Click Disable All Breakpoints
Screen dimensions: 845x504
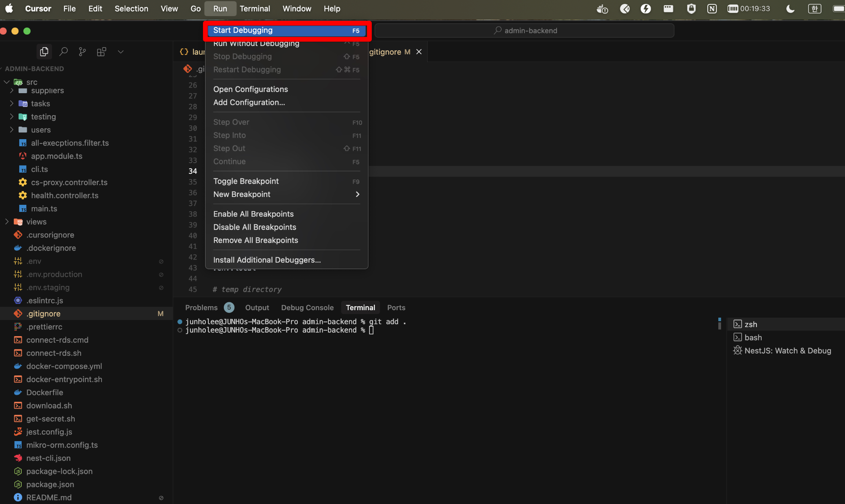pyautogui.click(x=255, y=227)
